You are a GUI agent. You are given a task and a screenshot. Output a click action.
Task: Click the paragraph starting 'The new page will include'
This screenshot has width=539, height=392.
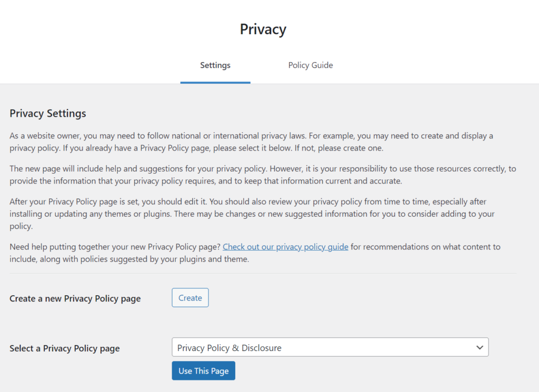tap(263, 175)
